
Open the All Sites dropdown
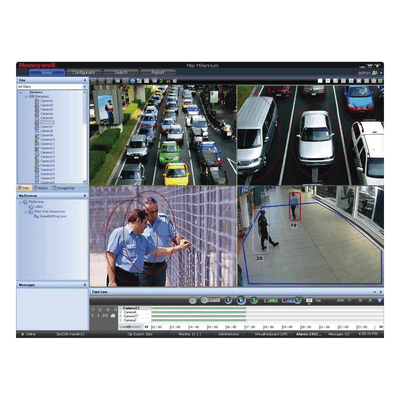point(52,87)
